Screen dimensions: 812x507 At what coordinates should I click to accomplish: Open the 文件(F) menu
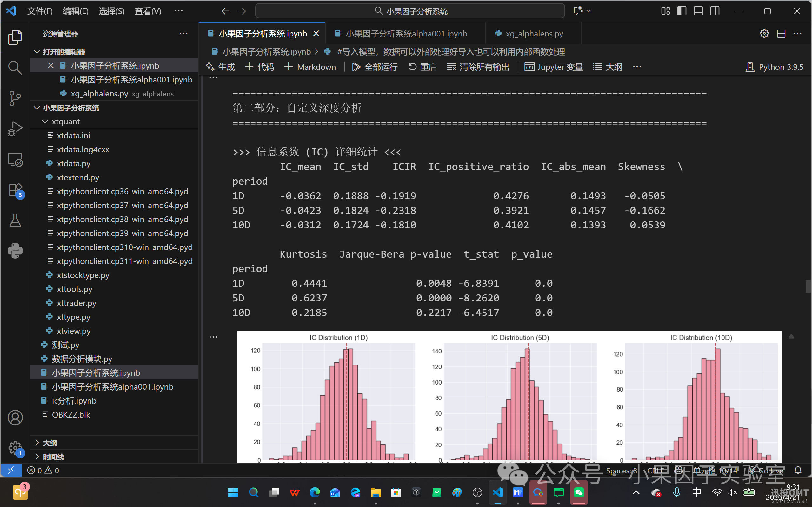pyautogui.click(x=40, y=11)
